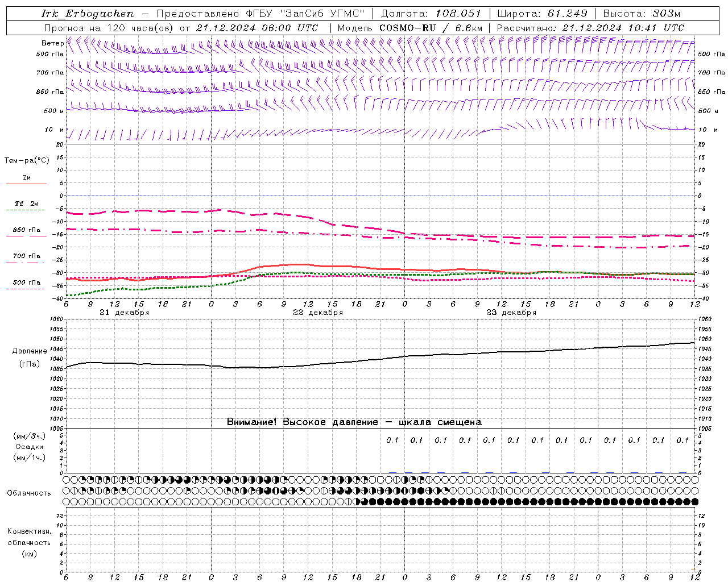Click the 23 декабря date label
728x582 pixels.
(x=511, y=313)
